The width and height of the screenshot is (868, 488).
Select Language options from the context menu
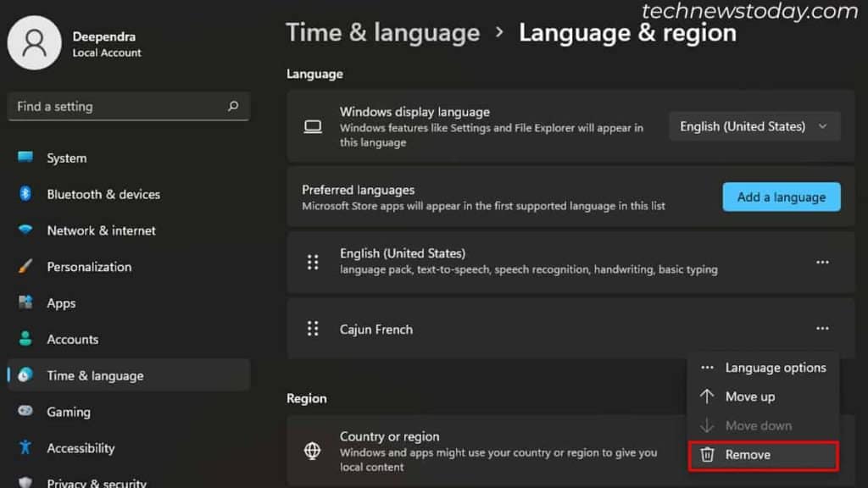[775, 368]
